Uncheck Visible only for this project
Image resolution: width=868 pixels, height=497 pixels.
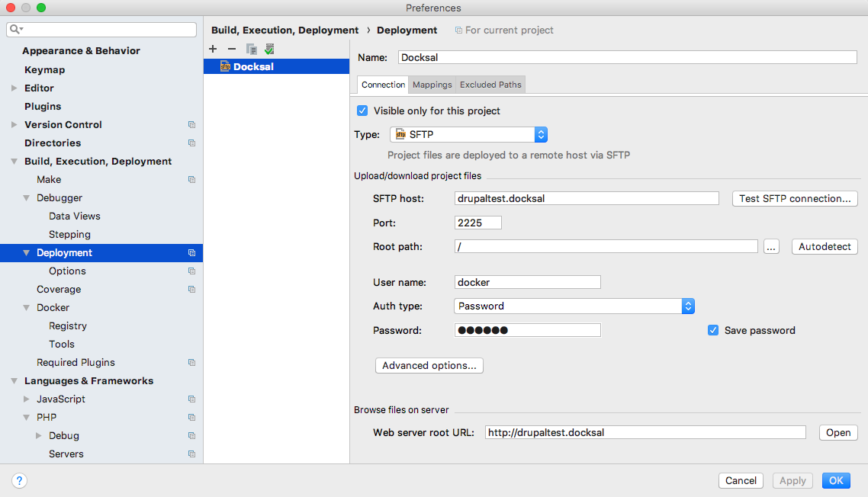(362, 111)
